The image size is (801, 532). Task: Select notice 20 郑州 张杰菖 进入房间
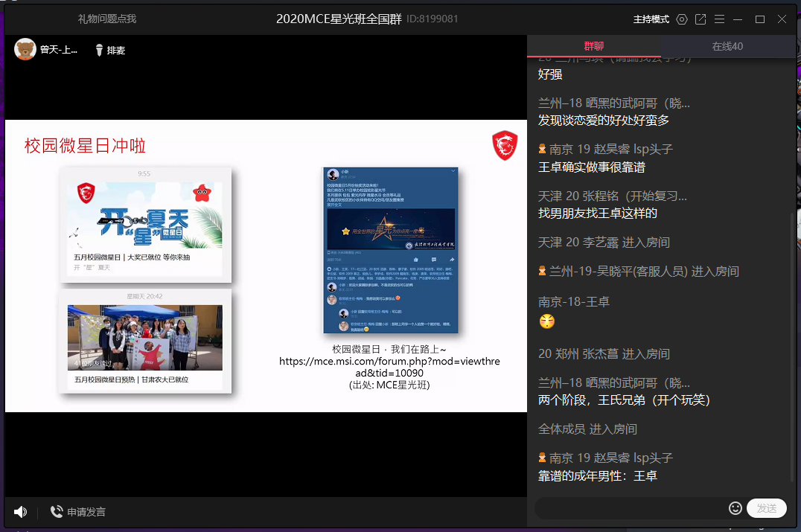(x=603, y=354)
